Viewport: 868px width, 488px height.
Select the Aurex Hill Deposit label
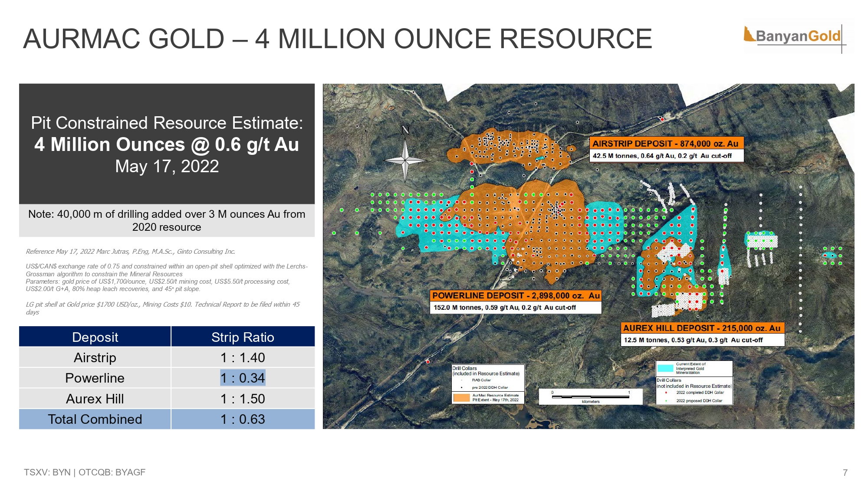(702, 328)
